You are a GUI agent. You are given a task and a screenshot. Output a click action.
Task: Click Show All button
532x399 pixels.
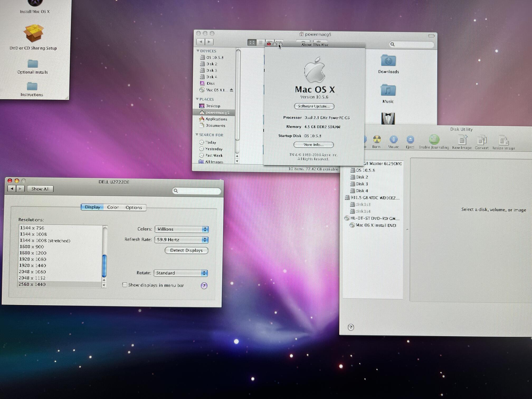(x=40, y=189)
